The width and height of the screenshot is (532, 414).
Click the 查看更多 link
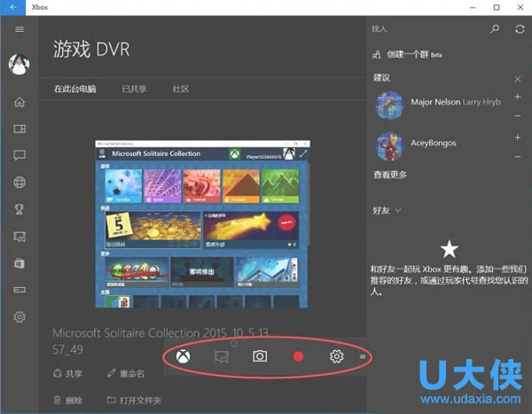[390, 175]
